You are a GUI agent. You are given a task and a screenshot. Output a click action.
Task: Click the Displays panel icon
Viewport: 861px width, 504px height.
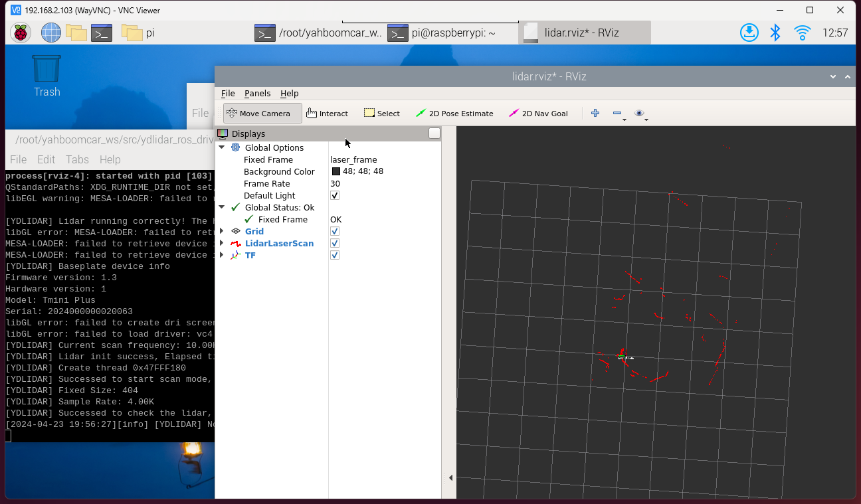pyautogui.click(x=223, y=133)
